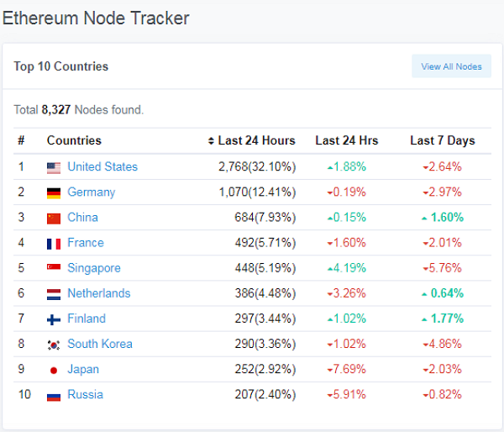Screen dimensions: 504x432
Task: Click the 0.19% change for Germany
Action: [346, 192]
